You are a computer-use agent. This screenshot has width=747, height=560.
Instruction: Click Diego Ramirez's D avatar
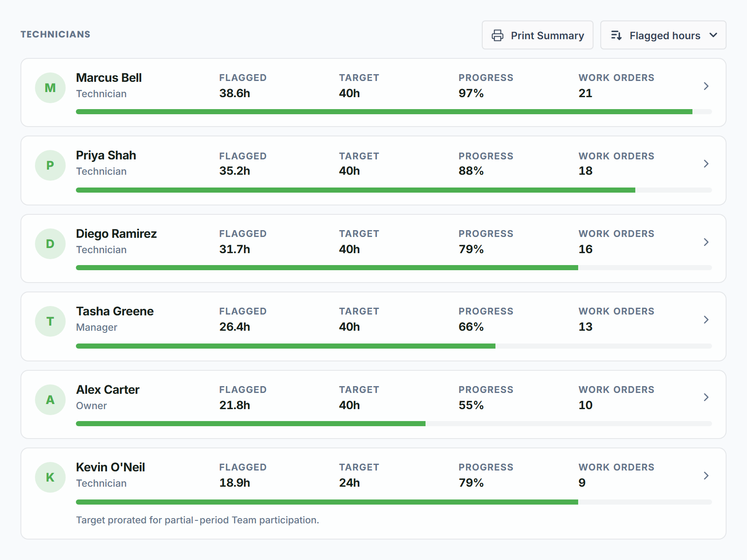[x=50, y=244]
